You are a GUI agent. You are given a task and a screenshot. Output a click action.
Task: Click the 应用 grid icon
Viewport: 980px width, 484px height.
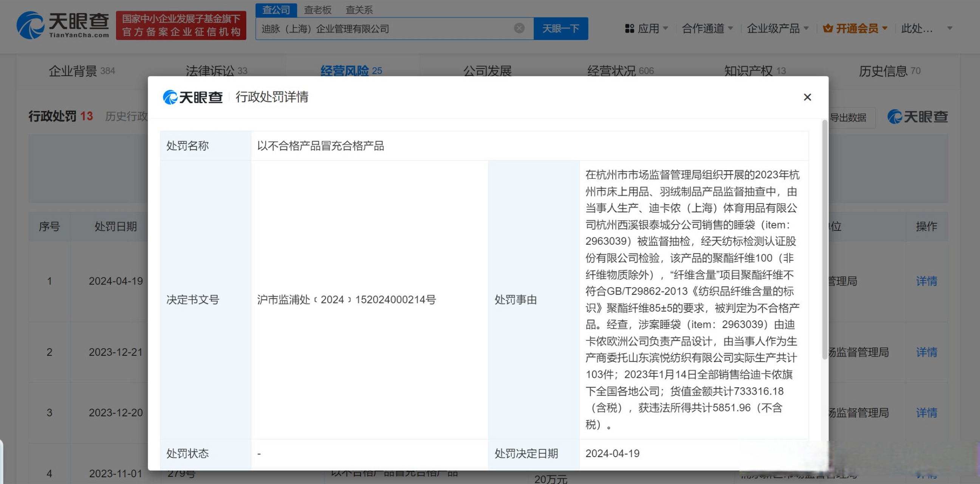click(630, 28)
